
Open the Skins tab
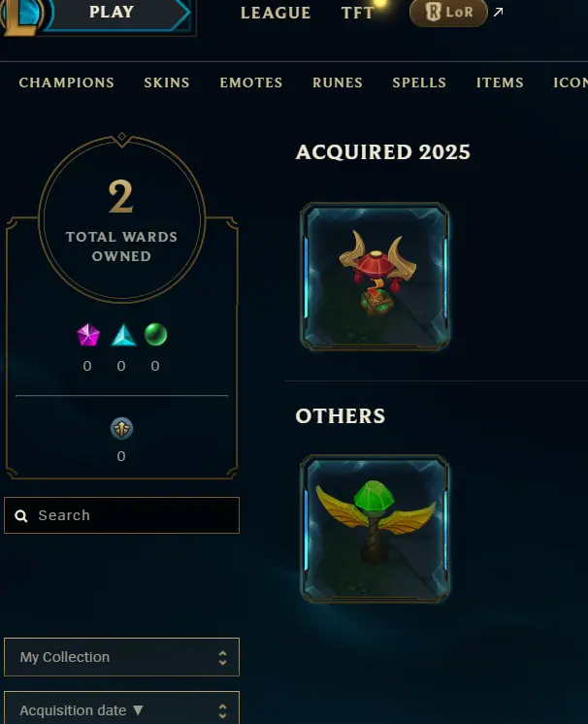(167, 82)
